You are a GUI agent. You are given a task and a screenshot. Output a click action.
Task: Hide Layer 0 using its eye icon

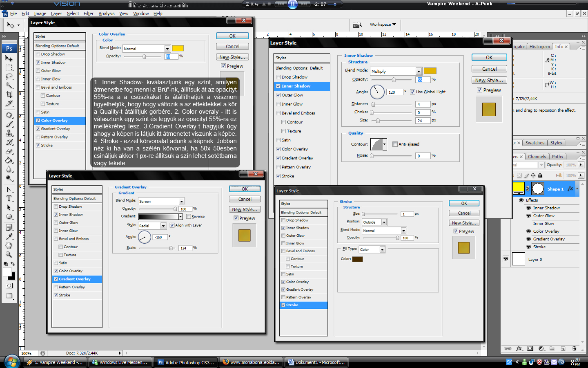click(x=506, y=259)
